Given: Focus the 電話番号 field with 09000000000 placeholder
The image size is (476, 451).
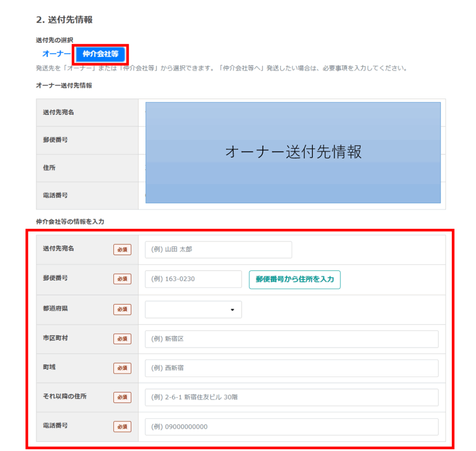Looking at the screenshot, I should 291,427.
